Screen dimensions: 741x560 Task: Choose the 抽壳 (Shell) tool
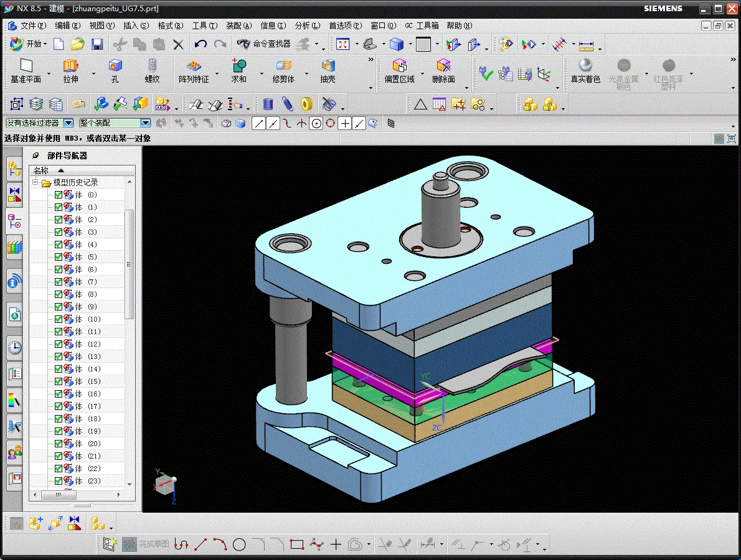point(328,66)
